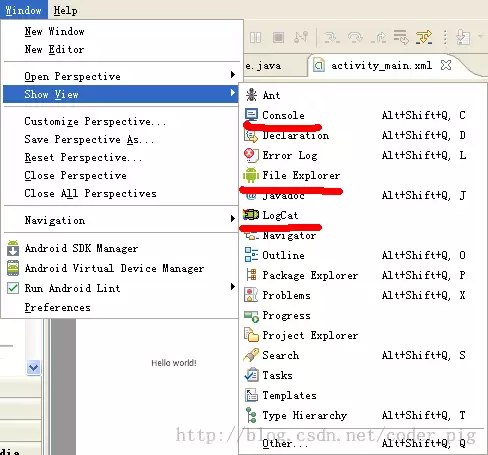
Task: Click the blue down-arrow button
Action: point(33,367)
